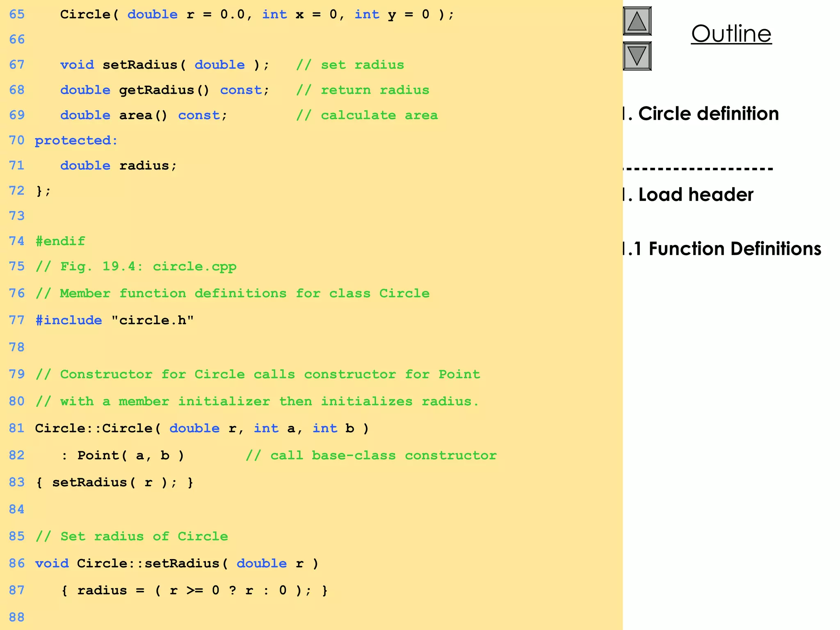Click line number 66
Screen dimensions: 840x630
17,39
